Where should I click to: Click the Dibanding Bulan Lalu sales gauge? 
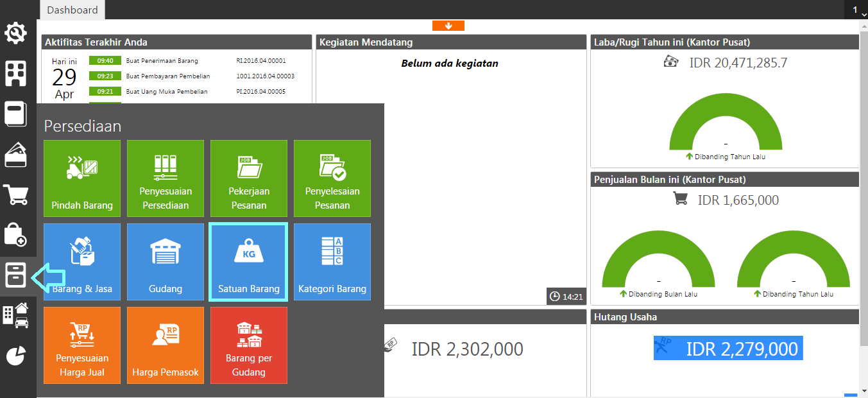click(659, 258)
